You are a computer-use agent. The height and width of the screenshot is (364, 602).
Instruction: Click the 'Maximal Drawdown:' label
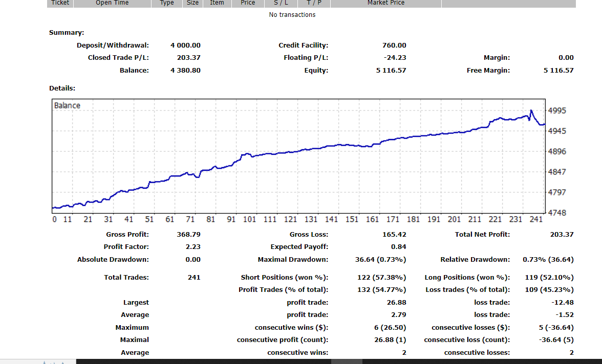point(293,259)
